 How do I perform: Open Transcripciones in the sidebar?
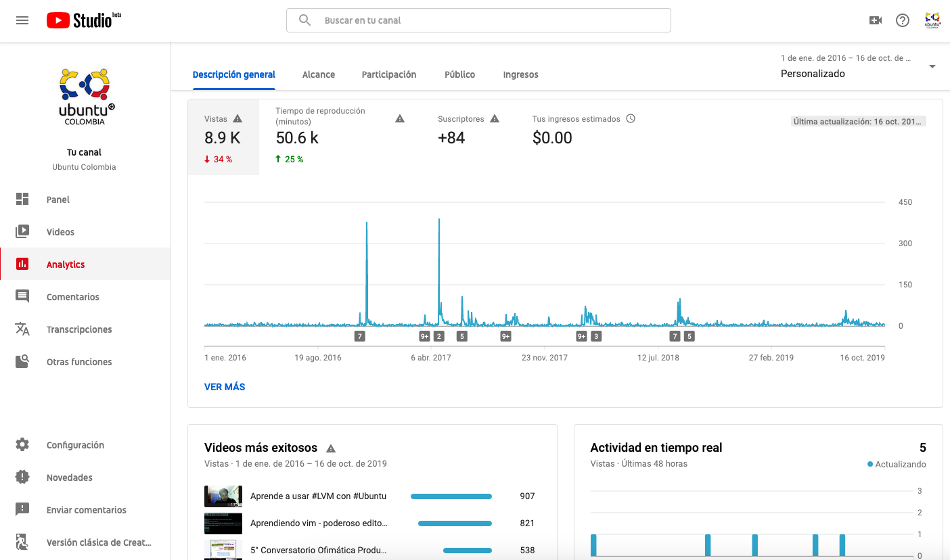[85, 329]
